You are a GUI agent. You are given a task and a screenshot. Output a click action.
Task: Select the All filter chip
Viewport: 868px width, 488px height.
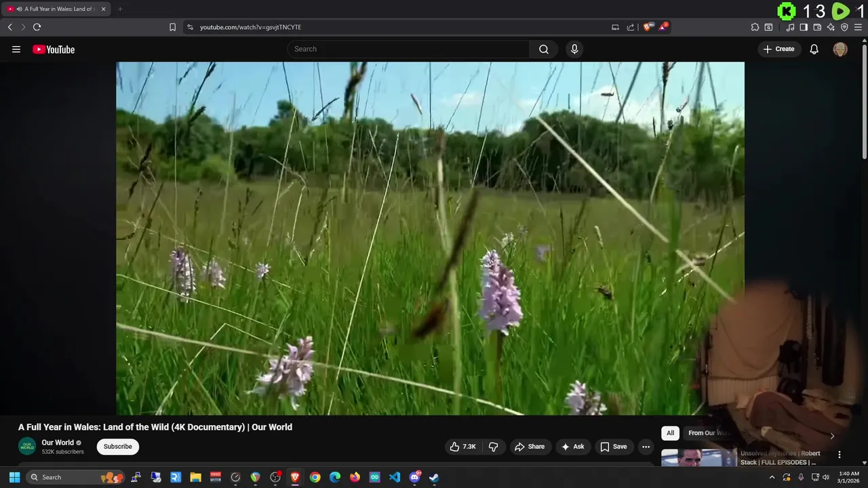click(670, 433)
